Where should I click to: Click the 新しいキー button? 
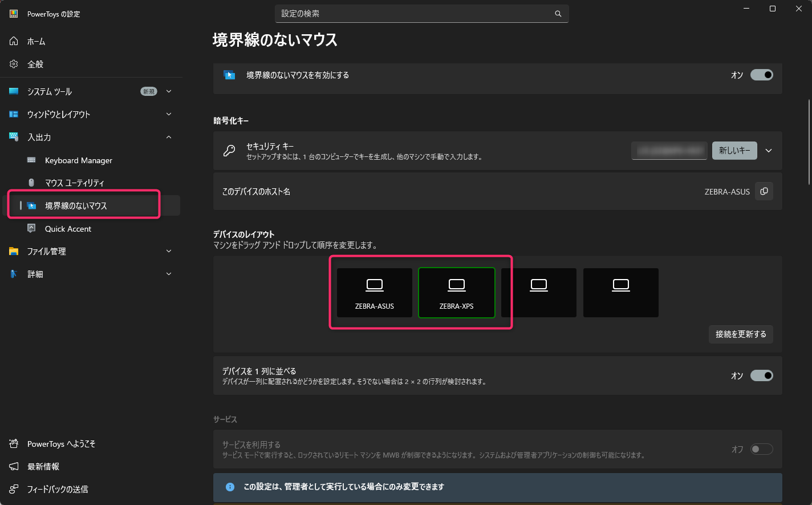tap(734, 151)
